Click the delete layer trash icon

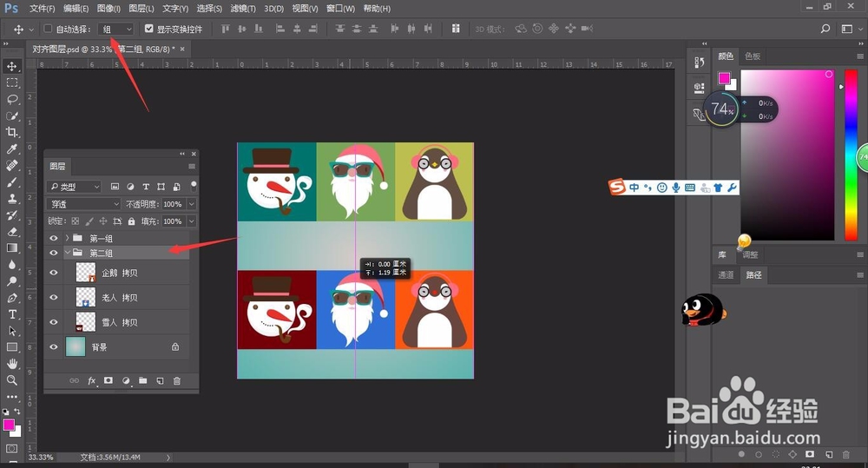(x=177, y=381)
